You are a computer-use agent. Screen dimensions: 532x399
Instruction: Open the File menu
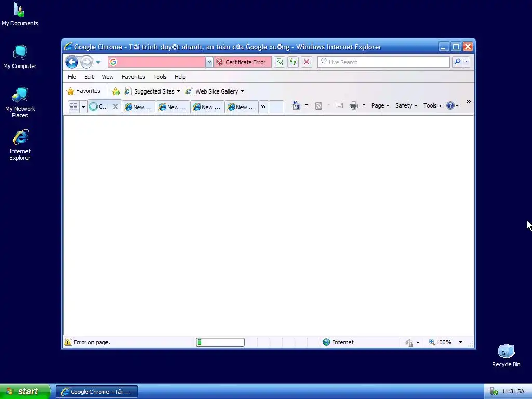tap(72, 77)
